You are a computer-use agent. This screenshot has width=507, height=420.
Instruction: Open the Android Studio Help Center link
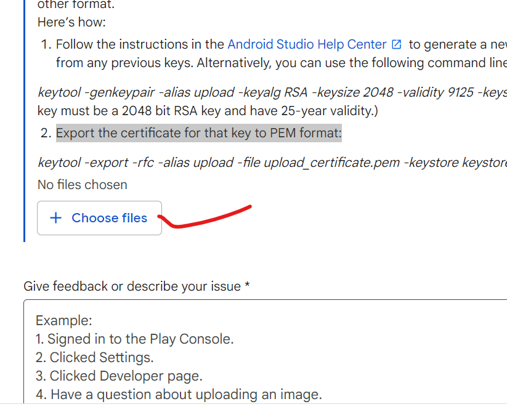point(307,44)
